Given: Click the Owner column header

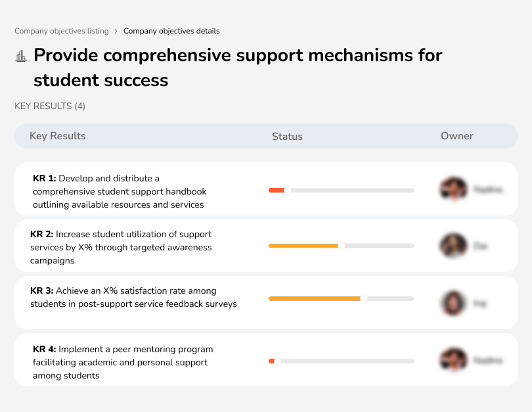Looking at the screenshot, I should pyautogui.click(x=457, y=136).
